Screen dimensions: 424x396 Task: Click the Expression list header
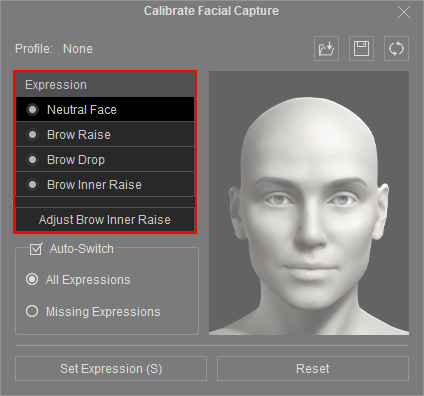tap(105, 85)
